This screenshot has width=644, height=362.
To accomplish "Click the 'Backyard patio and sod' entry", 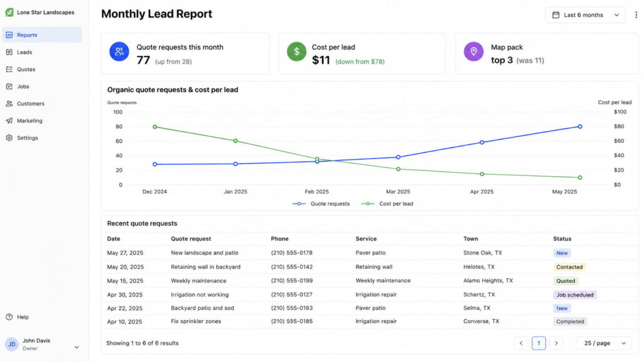I will 203,308.
